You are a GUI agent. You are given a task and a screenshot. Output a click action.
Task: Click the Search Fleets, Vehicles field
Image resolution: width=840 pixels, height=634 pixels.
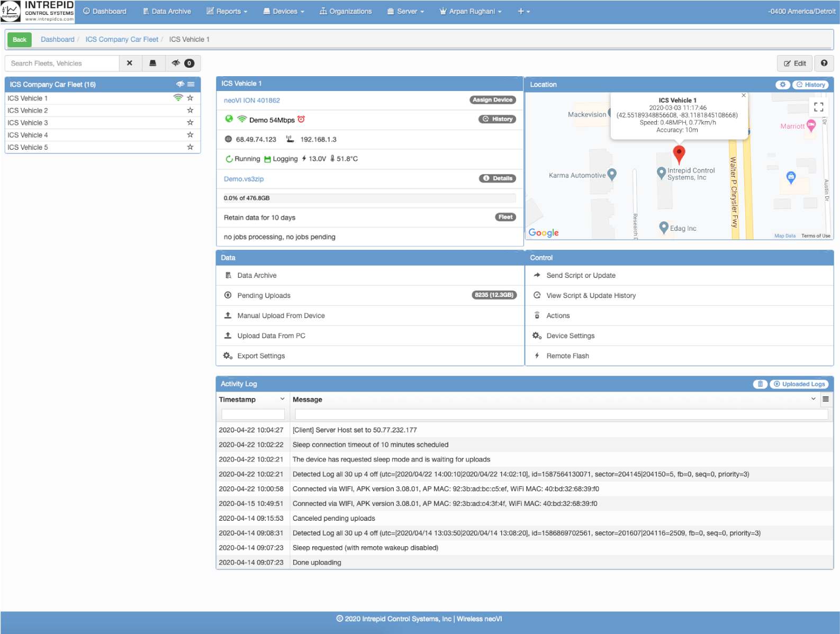pos(62,64)
